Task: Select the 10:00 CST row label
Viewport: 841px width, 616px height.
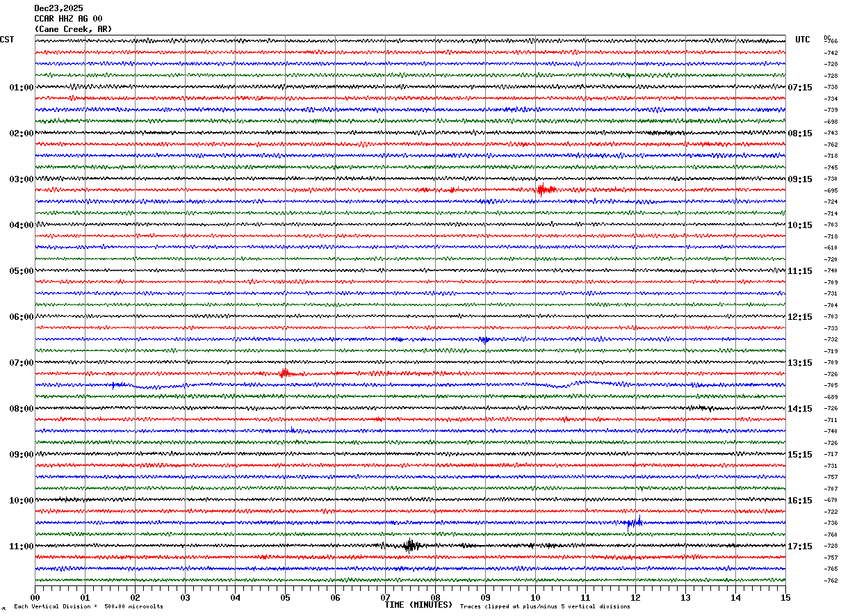Action: point(22,501)
